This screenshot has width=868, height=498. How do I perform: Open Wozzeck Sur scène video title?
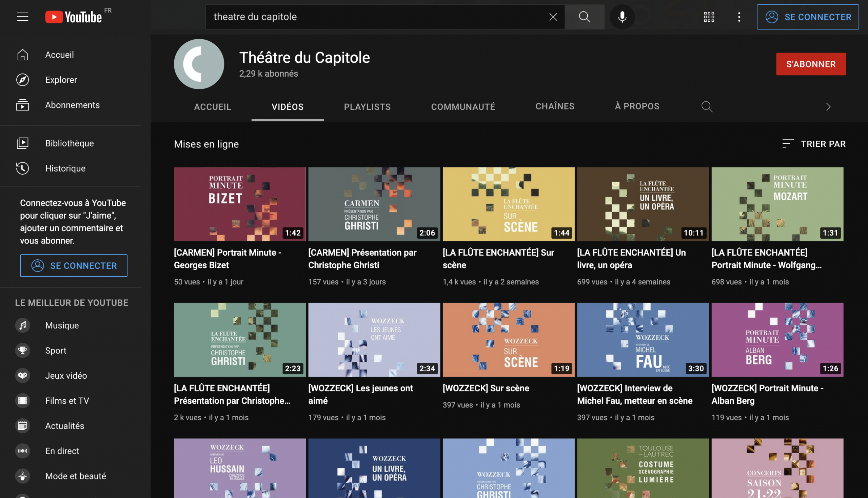click(x=486, y=388)
